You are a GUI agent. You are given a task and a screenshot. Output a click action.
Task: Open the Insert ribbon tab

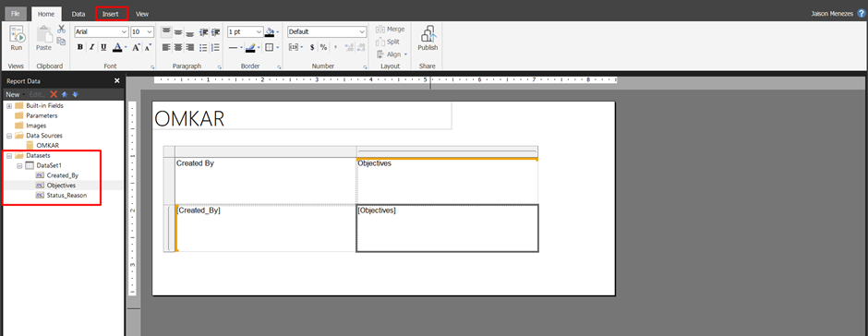111,14
